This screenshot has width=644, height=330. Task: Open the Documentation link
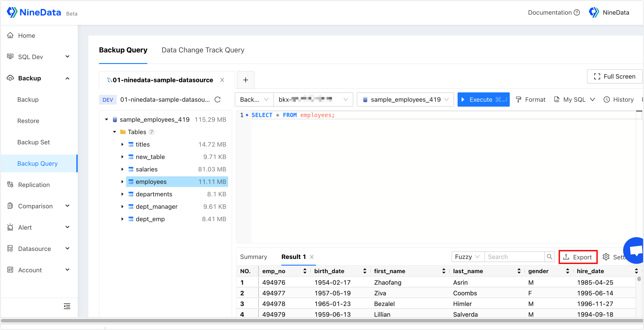pyautogui.click(x=550, y=12)
